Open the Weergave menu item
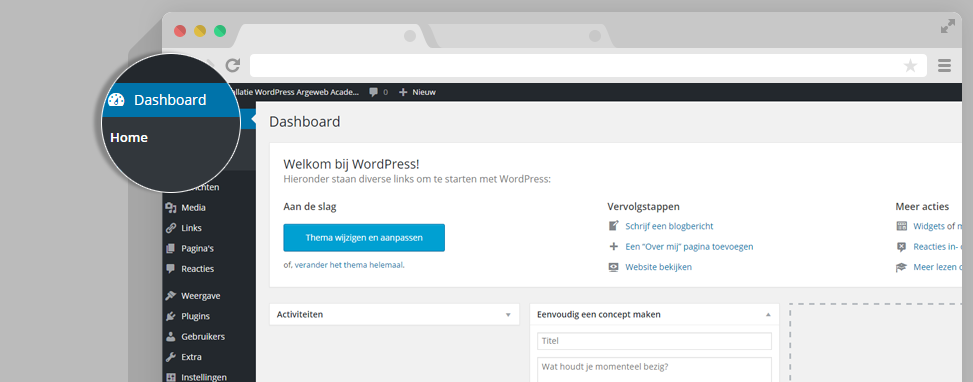This screenshot has width=973, height=382. tap(200, 296)
